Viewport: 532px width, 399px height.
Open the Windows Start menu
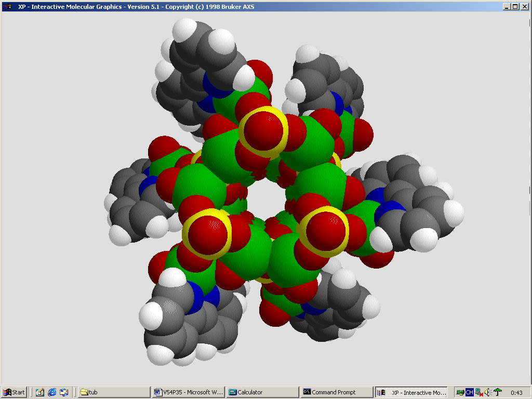pyautogui.click(x=14, y=392)
